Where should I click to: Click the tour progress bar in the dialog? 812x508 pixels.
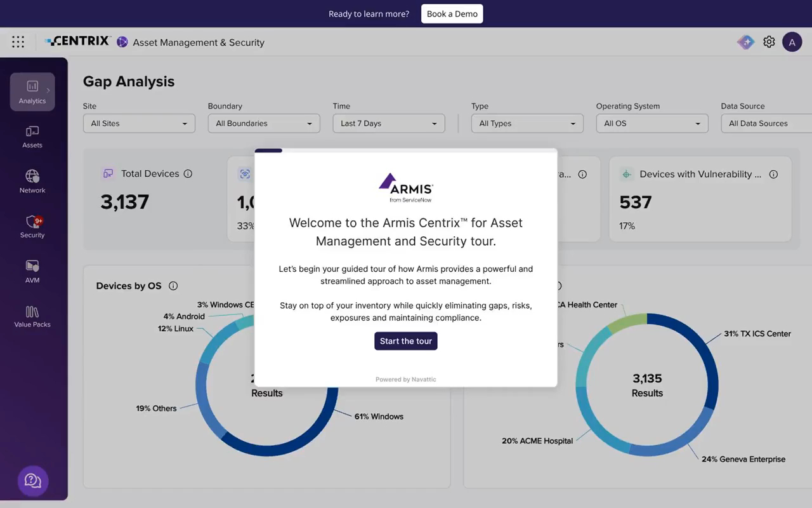tap(406, 150)
